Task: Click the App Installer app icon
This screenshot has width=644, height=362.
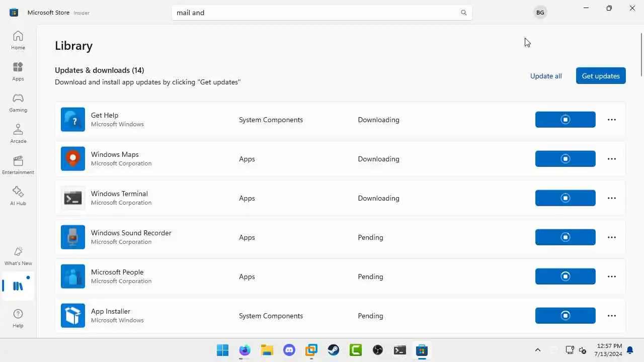Action: pos(73,316)
